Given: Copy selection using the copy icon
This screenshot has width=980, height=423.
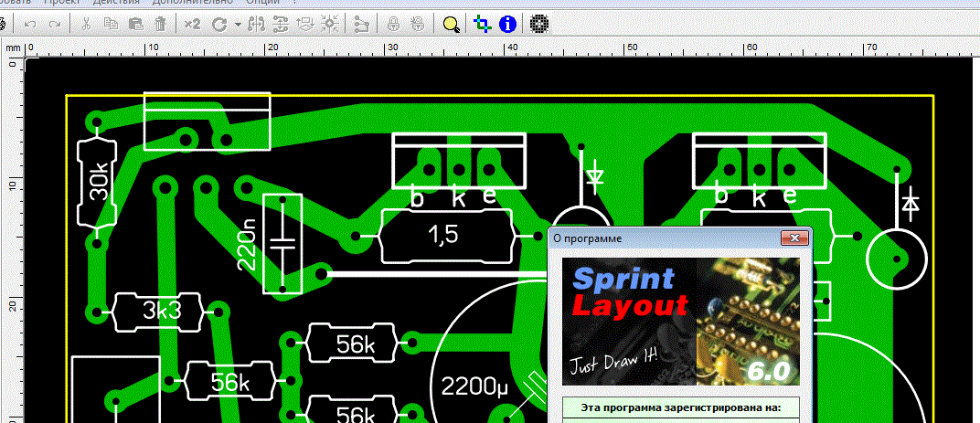Looking at the screenshot, I should coord(112,25).
